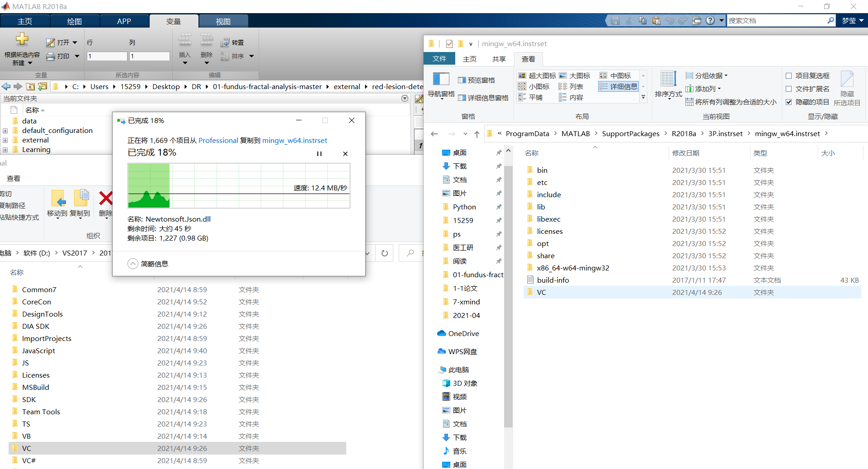Click the MATLAB printer icon beside 打印
The image size is (868, 469).
tap(51, 56)
